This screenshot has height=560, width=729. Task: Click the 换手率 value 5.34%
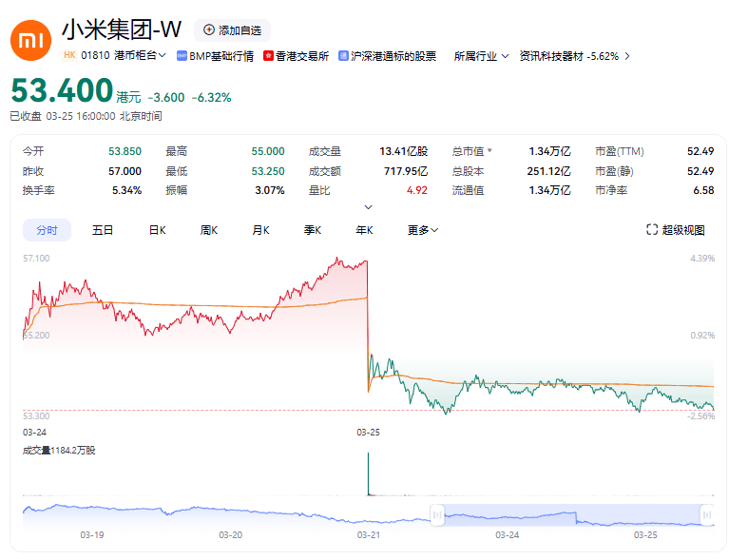click(126, 190)
